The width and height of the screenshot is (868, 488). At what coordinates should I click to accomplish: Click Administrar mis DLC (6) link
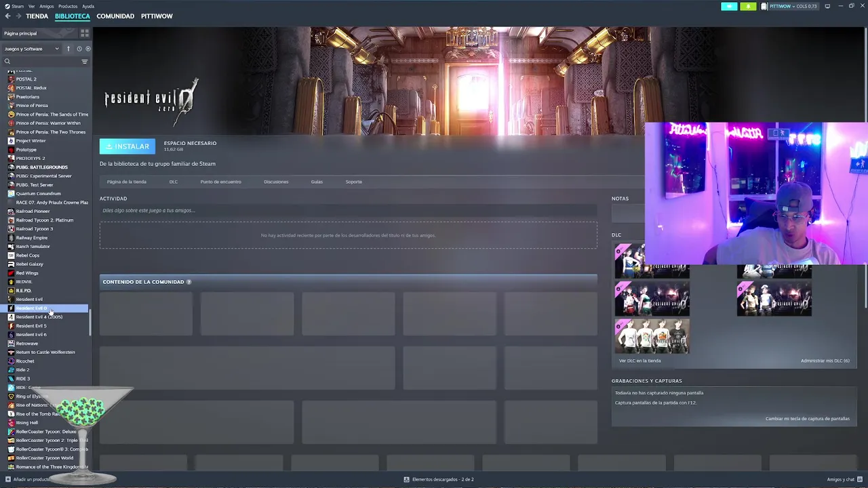825,361
